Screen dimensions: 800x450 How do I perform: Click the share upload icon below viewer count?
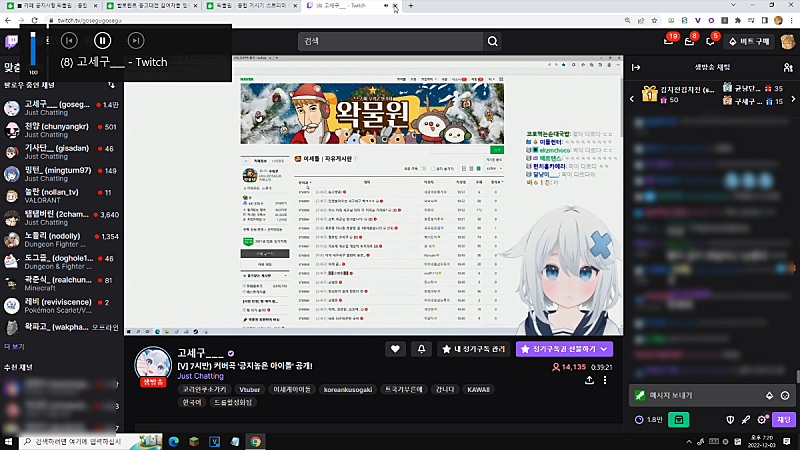pyautogui.click(x=589, y=380)
